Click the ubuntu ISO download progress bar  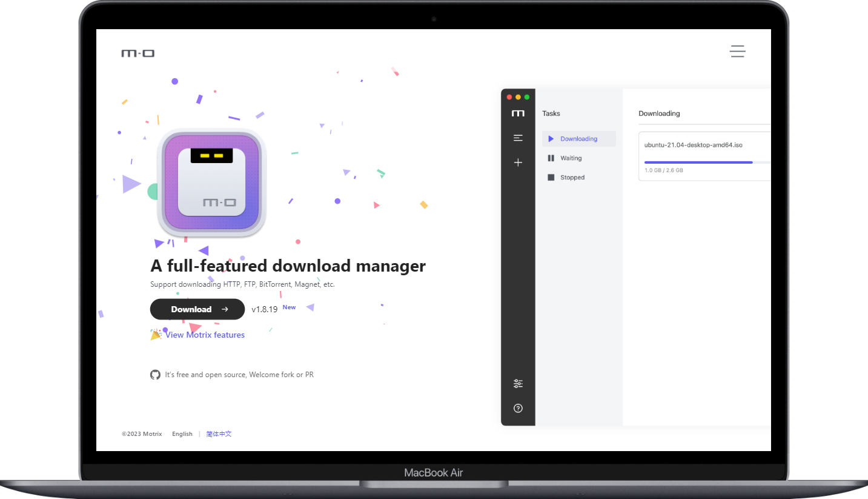point(707,162)
